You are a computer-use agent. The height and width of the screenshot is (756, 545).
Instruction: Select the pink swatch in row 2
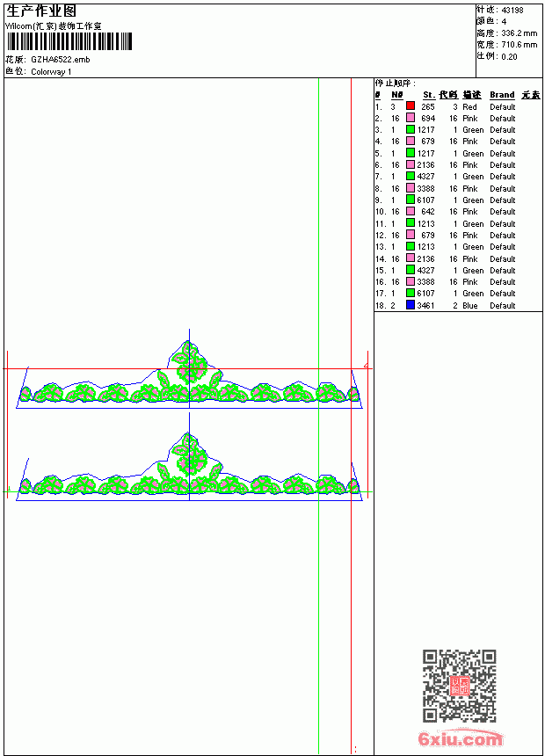coord(410,118)
